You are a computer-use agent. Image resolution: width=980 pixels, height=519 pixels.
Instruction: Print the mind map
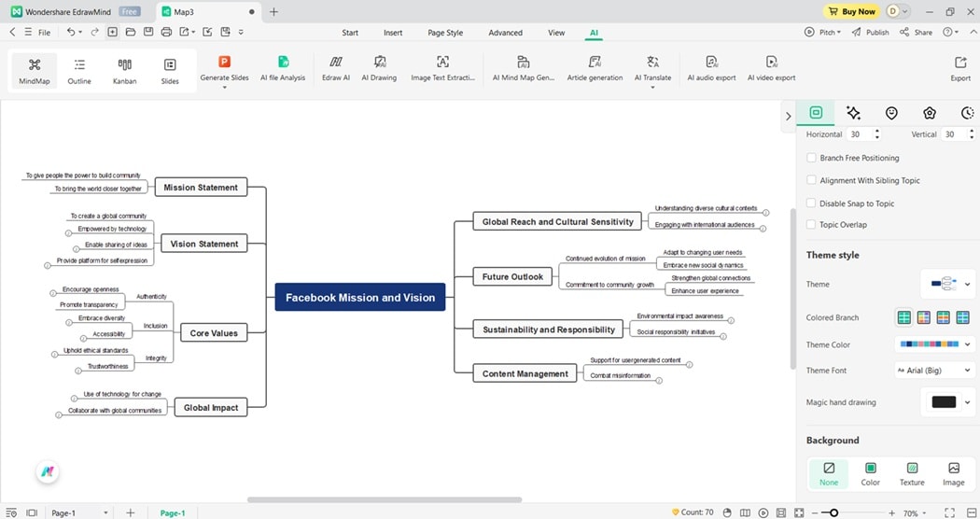[x=166, y=32]
